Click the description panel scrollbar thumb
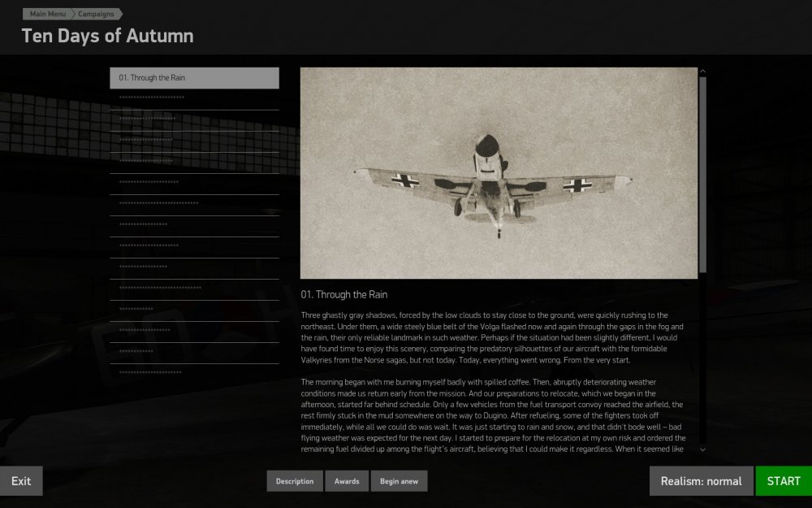Screen dimensions: 812x508 [x=702, y=175]
